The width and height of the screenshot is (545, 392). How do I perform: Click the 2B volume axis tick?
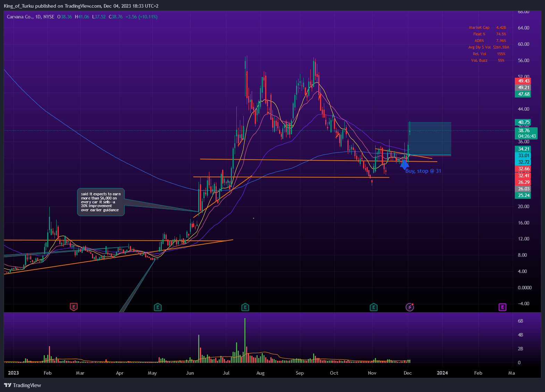(x=520, y=349)
